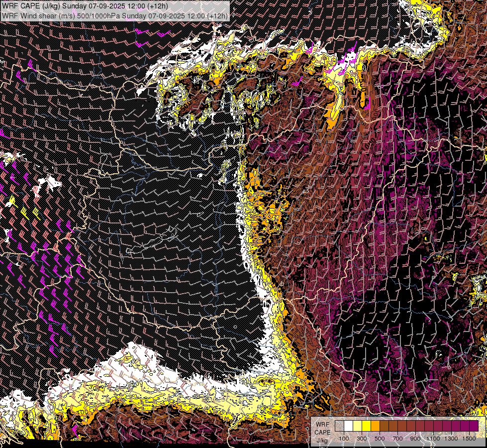Select the white legend swatch
The image size is (487, 448).
349,426
